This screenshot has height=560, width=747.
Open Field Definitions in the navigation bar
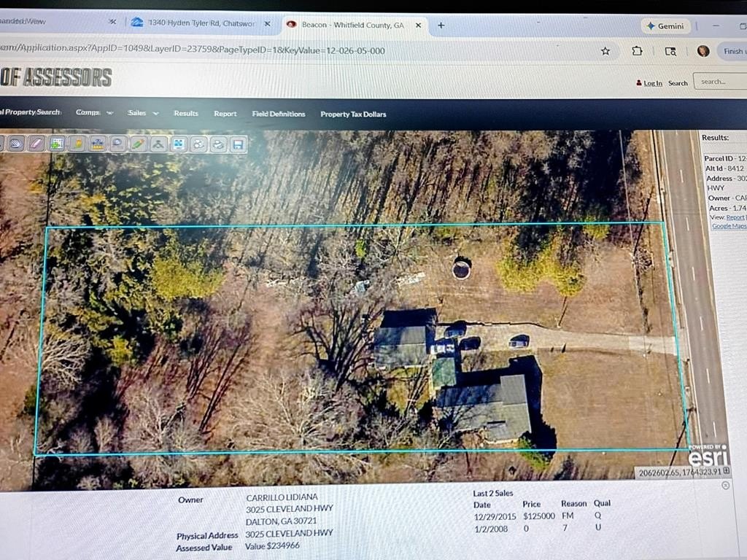tap(279, 114)
